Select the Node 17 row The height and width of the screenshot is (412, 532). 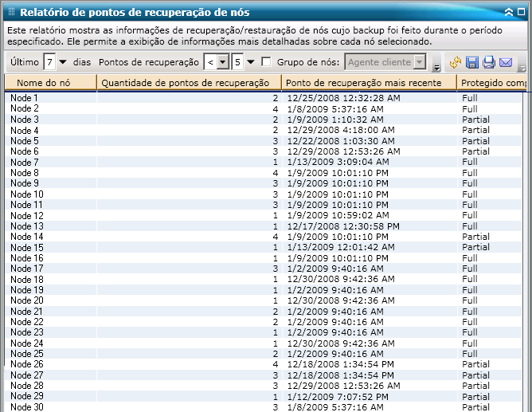(x=264, y=269)
